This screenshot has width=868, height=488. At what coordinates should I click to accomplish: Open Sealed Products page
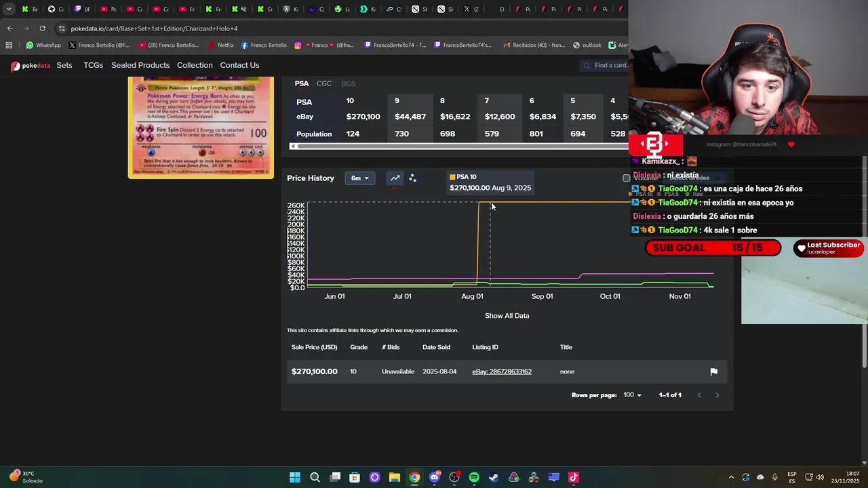click(140, 65)
